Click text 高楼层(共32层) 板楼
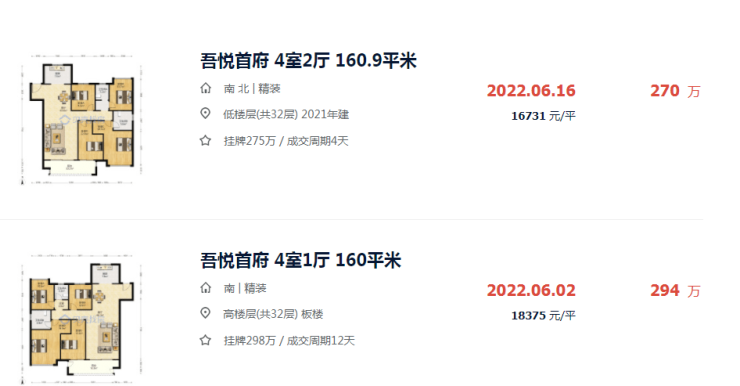This screenshot has width=740, height=386. pos(273,314)
